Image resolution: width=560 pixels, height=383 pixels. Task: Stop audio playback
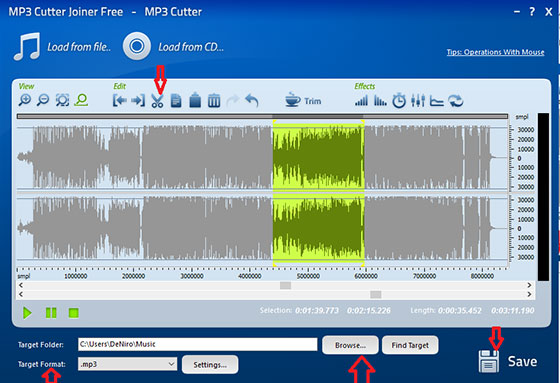point(74,313)
